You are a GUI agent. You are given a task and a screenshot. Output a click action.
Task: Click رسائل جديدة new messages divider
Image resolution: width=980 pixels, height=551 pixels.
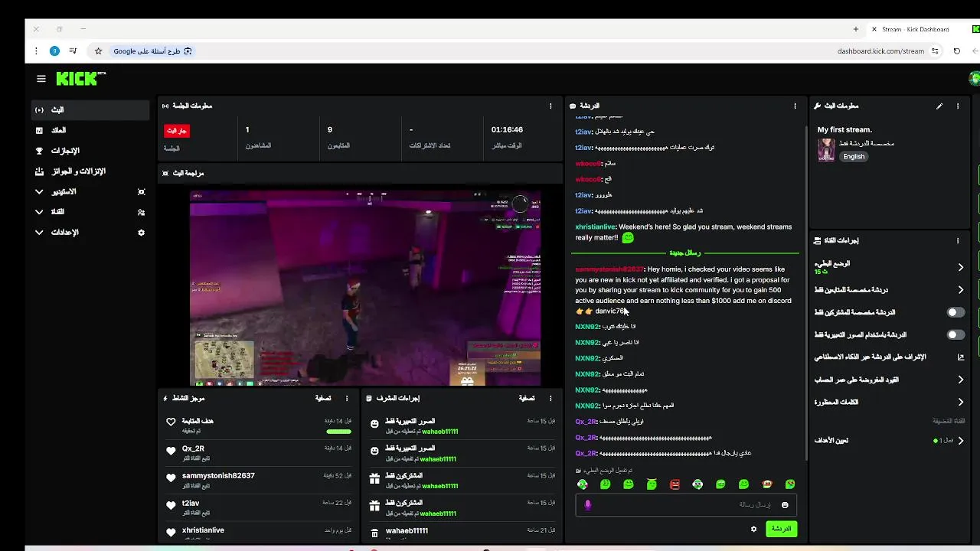pos(685,253)
